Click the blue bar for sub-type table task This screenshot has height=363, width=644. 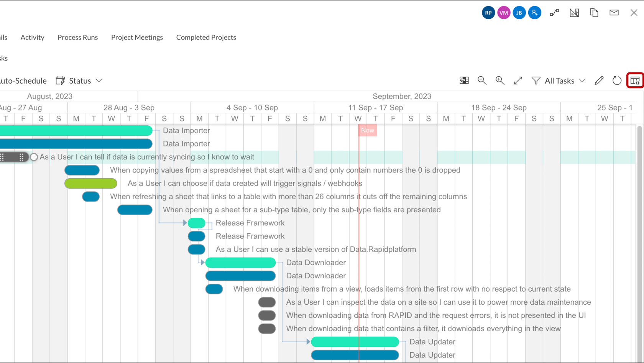point(135,210)
